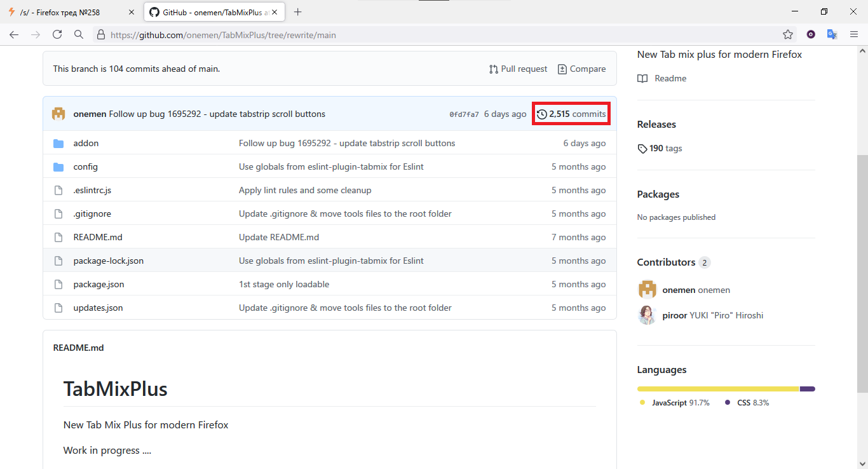
Task: Open commit hash 0fd7fa7
Action: [464, 114]
